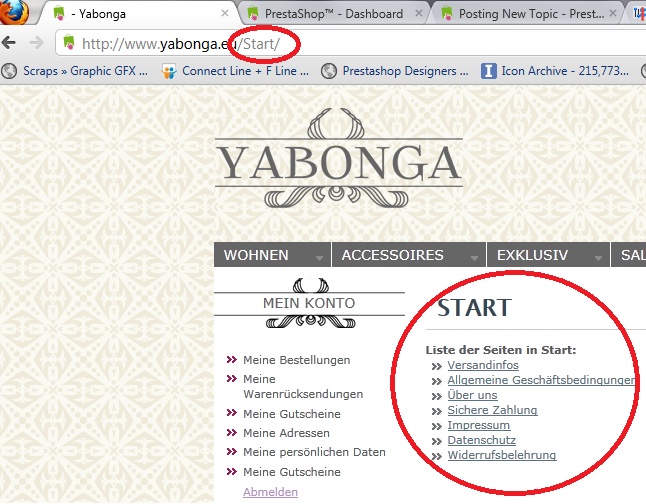Close the Posting New Topic tab
The height and width of the screenshot is (504, 646).
(613, 13)
